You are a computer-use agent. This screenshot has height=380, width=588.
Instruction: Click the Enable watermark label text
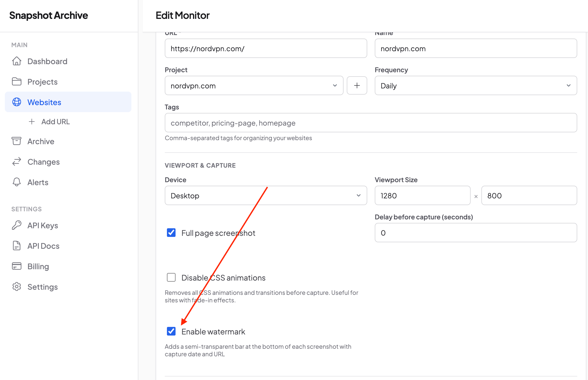[213, 331]
